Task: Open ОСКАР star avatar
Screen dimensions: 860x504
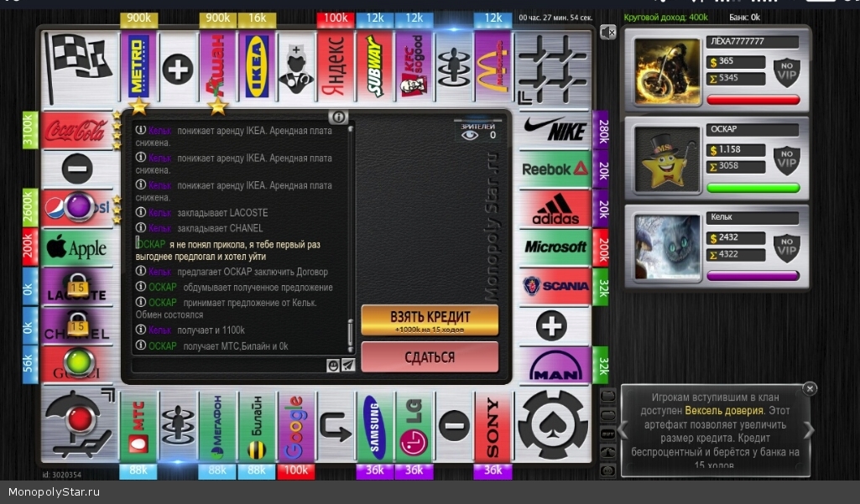Action: (667, 159)
